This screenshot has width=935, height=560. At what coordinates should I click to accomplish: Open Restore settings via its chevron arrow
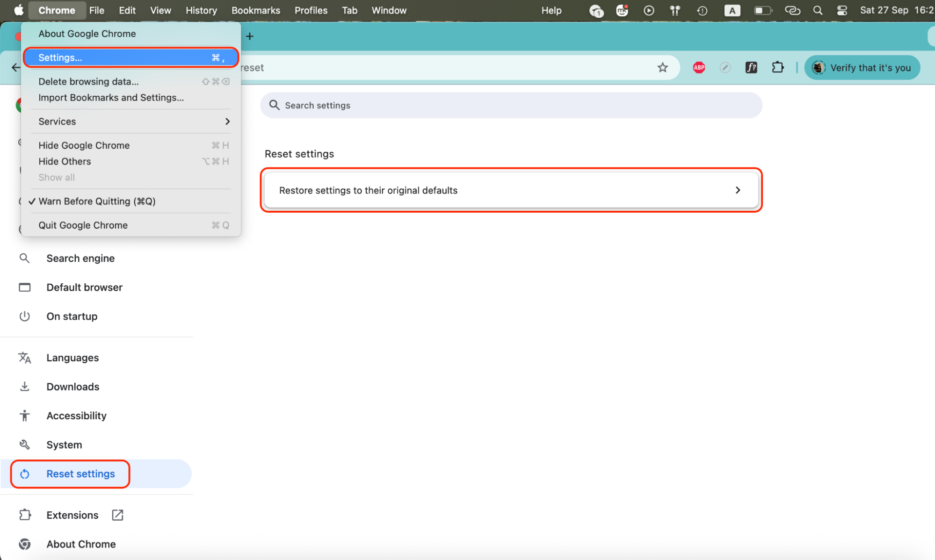pyautogui.click(x=738, y=190)
